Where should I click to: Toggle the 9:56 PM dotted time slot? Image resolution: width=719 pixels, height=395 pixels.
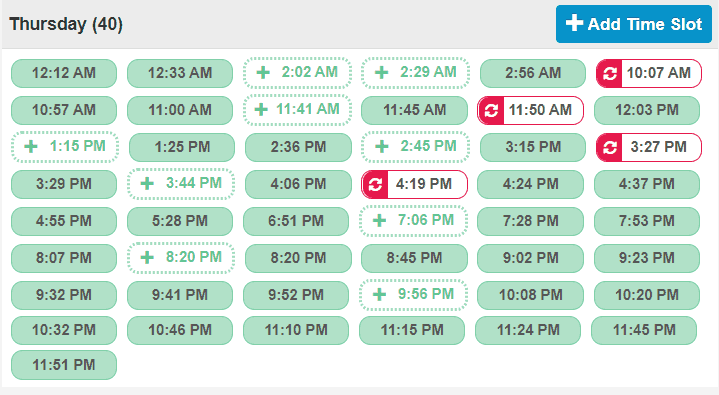click(414, 295)
